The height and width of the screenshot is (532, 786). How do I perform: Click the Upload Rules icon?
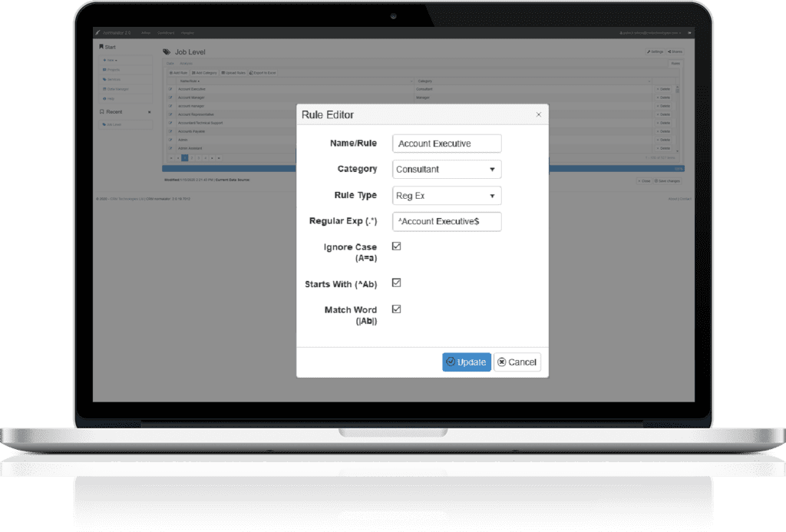tap(233, 73)
